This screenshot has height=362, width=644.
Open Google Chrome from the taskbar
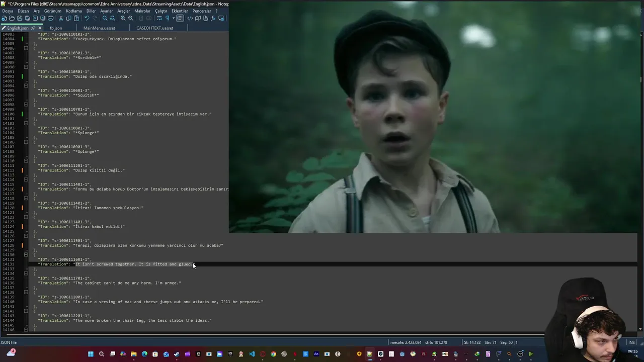point(273,354)
